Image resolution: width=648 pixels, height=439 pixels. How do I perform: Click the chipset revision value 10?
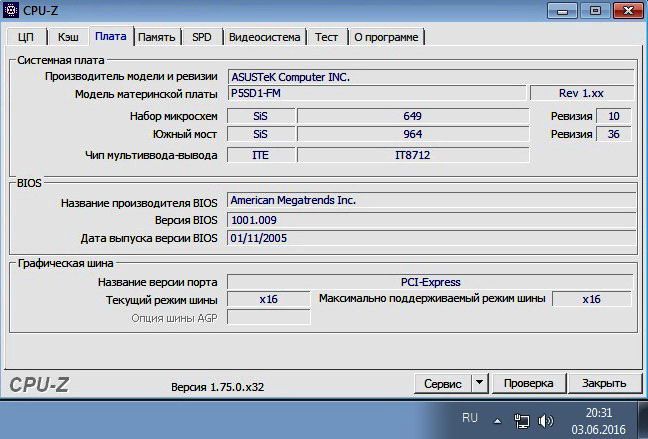pos(614,116)
